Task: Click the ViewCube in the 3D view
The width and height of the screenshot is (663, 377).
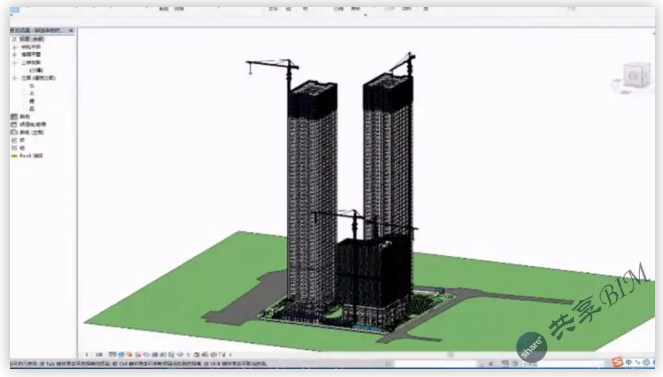Action: [x=633, y=77]
